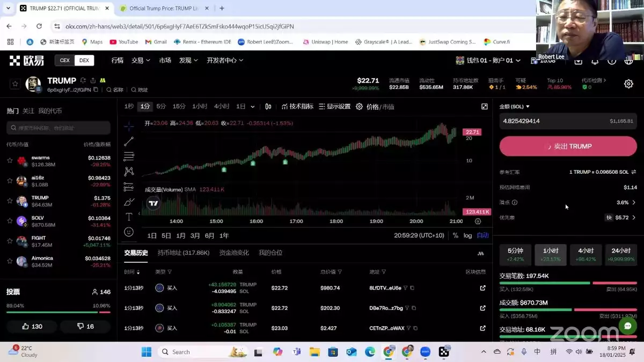Upvote with the 130 thumbs-up button
The width and height of the screenshot is (644, 362).
coord(32,326)
